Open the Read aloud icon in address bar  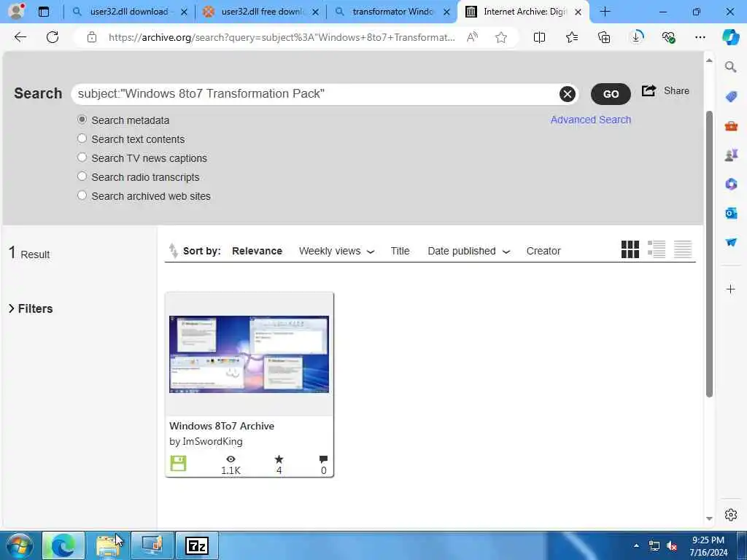point(472,37)
